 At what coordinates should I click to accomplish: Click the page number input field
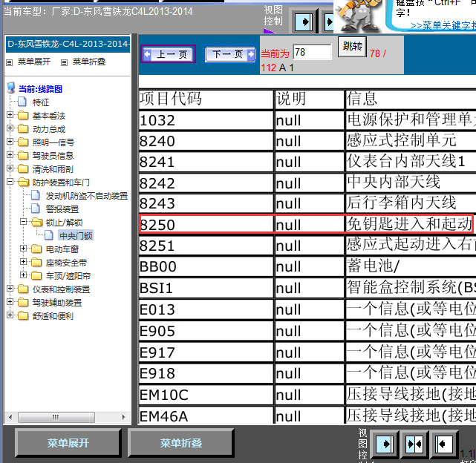click(x=312, y=52)
